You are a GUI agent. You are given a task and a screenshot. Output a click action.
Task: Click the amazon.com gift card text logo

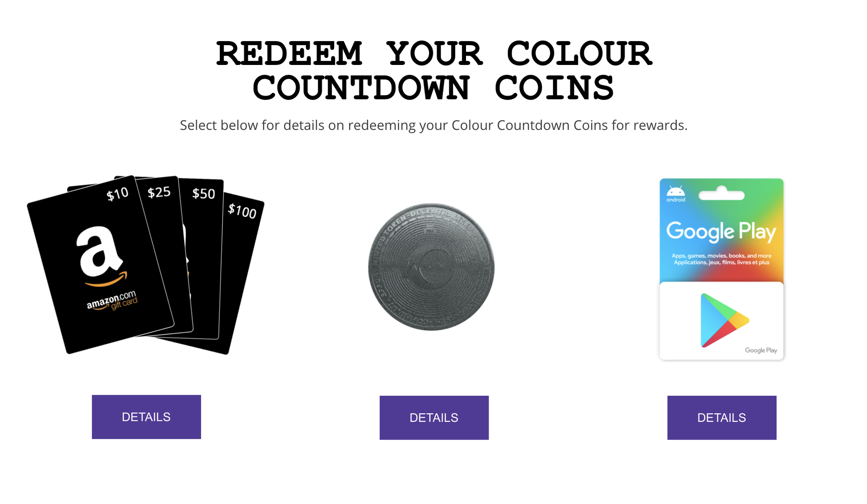tap(112, 301)
